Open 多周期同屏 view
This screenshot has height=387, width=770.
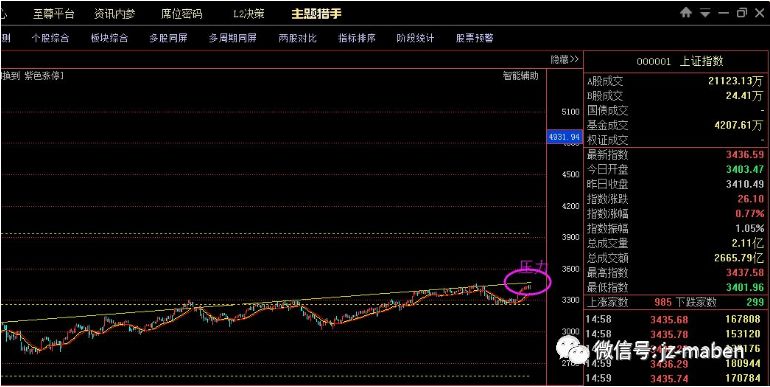(232, 38)
